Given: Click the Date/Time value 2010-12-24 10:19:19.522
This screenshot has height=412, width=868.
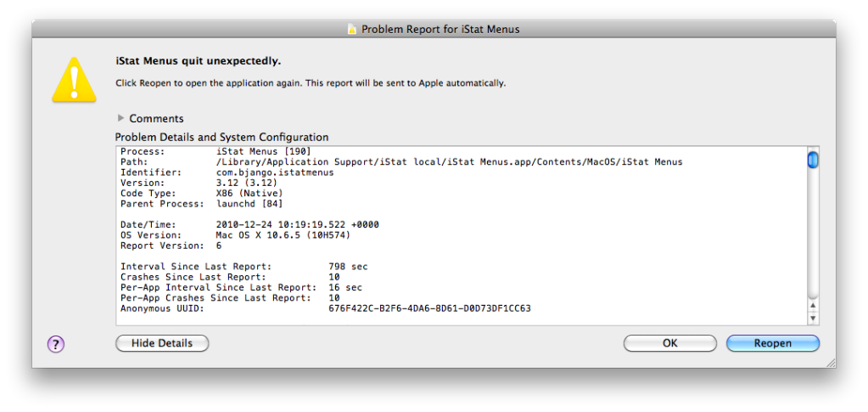Looking at the screenshot, I should [298, 225].
